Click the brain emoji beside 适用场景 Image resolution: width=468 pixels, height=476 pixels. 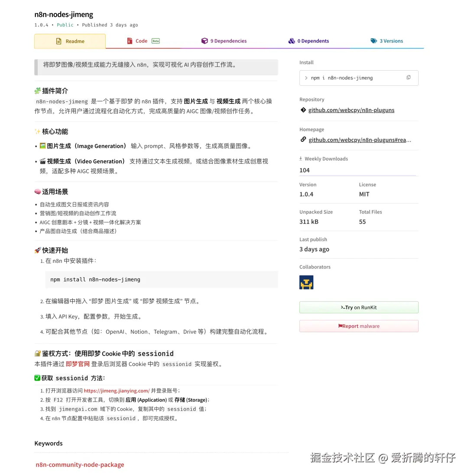tap(38, 191)
